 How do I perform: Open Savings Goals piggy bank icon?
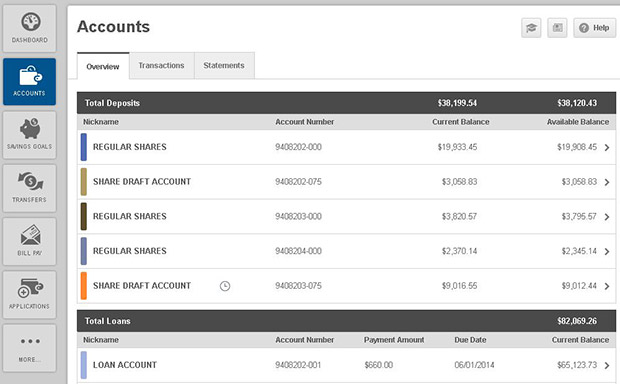[30, 135]
